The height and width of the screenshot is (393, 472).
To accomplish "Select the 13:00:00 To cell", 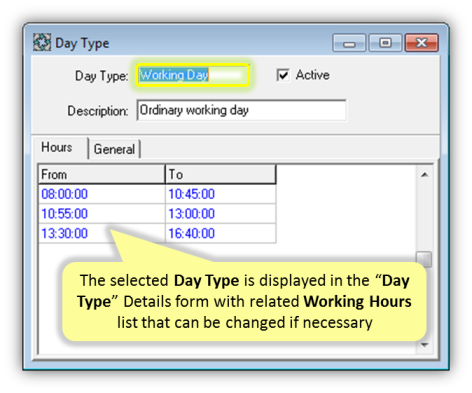I will (x=221, y=214).
